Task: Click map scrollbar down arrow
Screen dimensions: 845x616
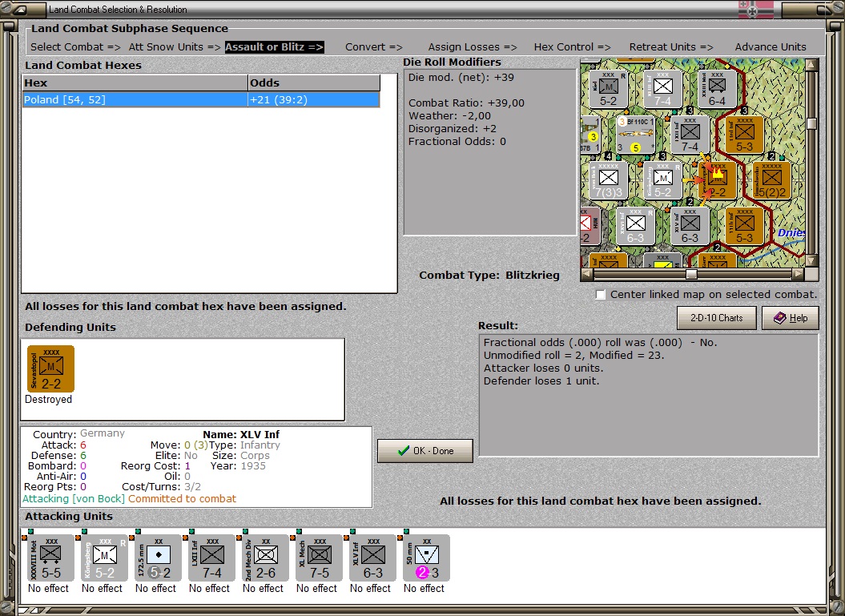Action: 811,261
